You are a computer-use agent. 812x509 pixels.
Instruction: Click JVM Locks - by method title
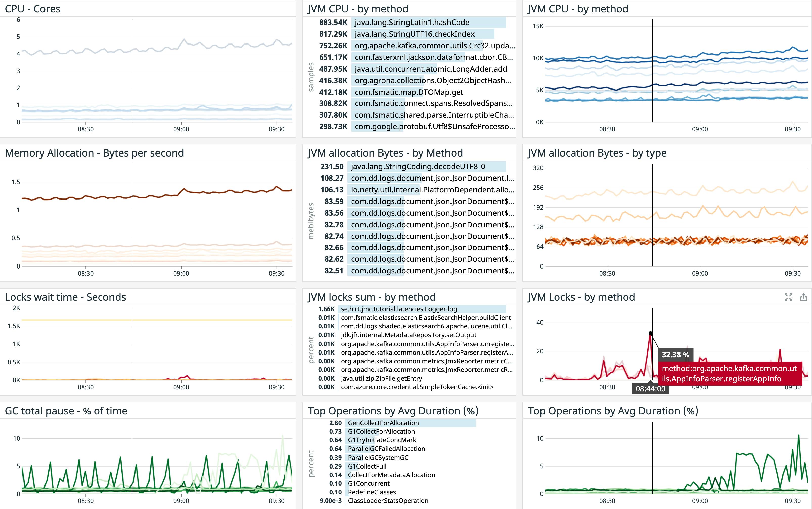coord(581,297)
